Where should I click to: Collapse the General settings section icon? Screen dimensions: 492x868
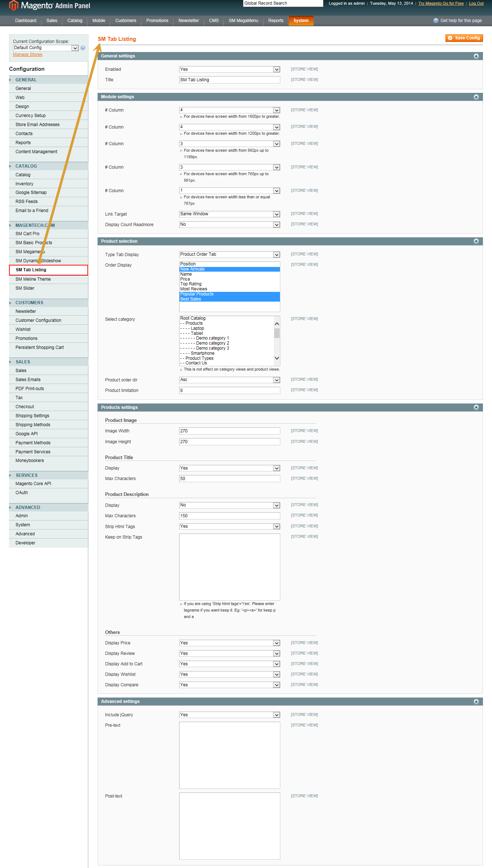(x=476, y=56)
